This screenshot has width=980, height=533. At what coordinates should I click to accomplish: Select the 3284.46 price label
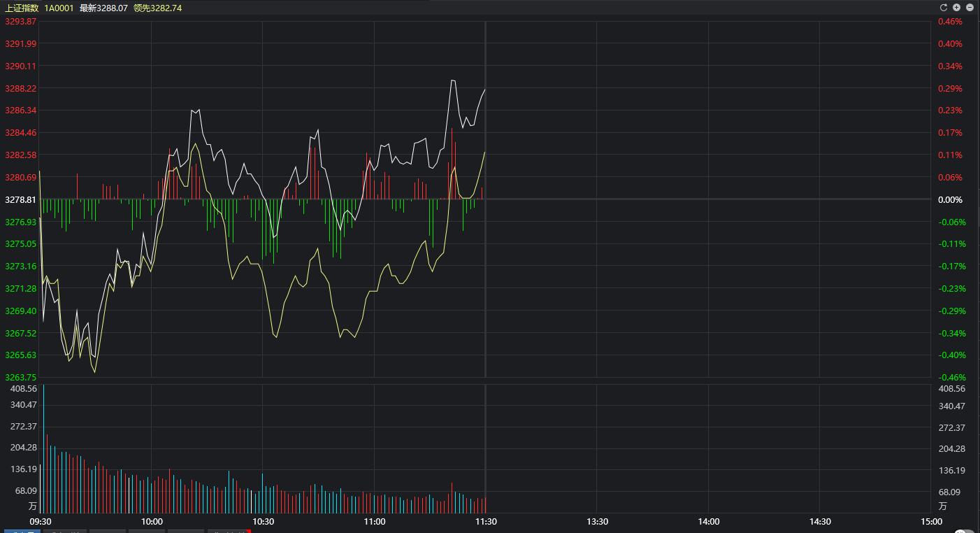pos(21,133)
